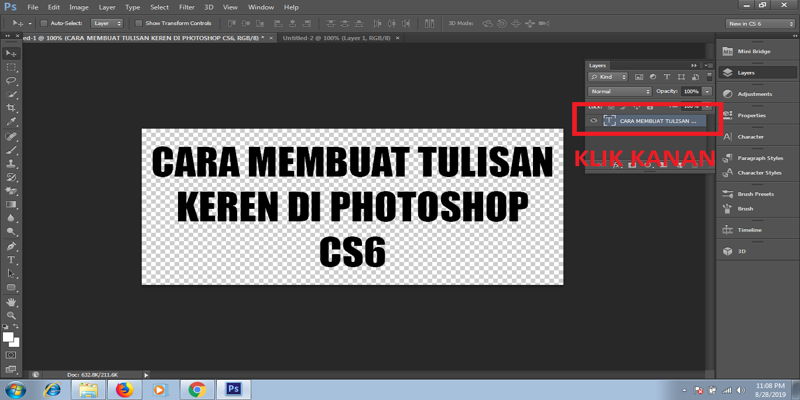Image resolution: width=800 pixels, height=400 pixels.
Task: Select the Brush tool
Action: [x=11, y=151]
